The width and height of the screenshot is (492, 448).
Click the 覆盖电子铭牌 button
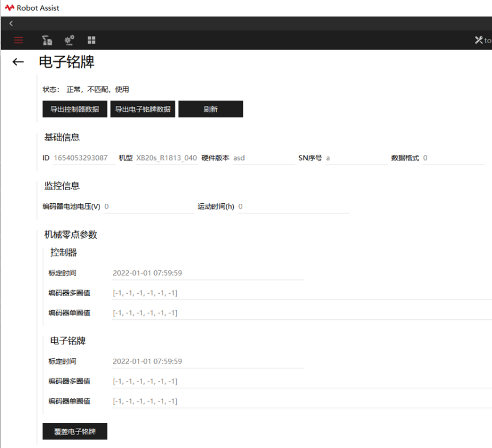click(75, 431)
